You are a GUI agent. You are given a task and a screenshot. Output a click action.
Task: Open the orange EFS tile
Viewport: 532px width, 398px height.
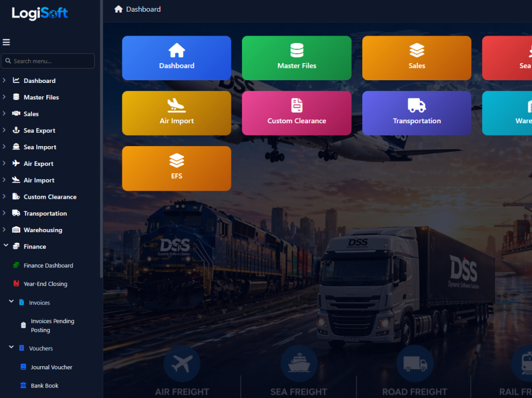[177, 168]
